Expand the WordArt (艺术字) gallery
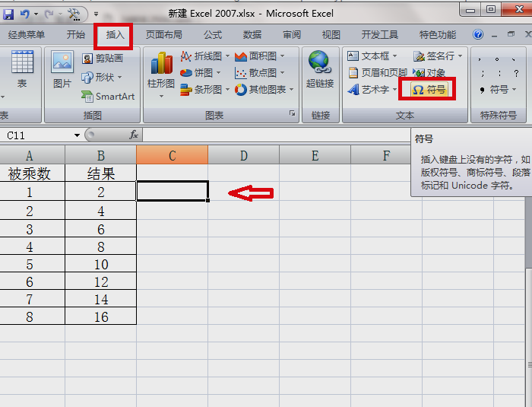This screenshot has height=407, width=532. coord(372,90)
